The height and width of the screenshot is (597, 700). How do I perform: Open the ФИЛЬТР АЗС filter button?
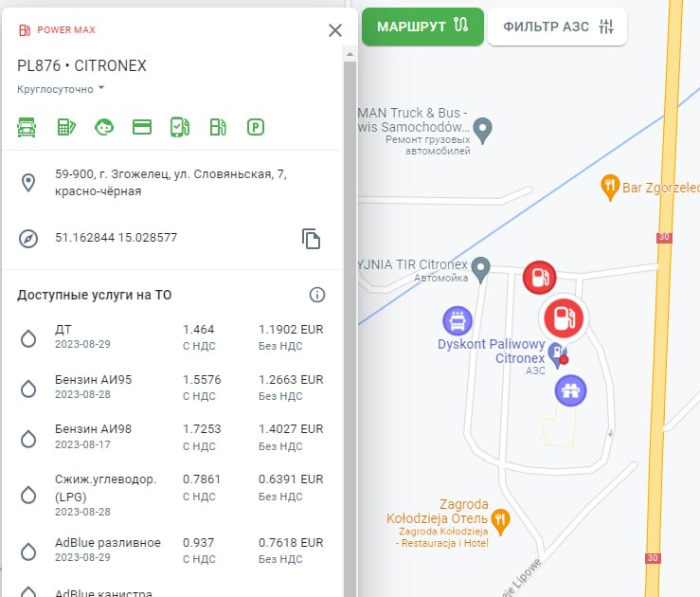click(x=557, y=27)
